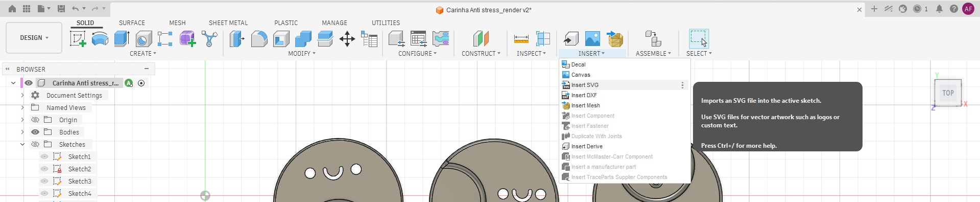
Task: Select the Fillet tool
Action: (259, 39)
